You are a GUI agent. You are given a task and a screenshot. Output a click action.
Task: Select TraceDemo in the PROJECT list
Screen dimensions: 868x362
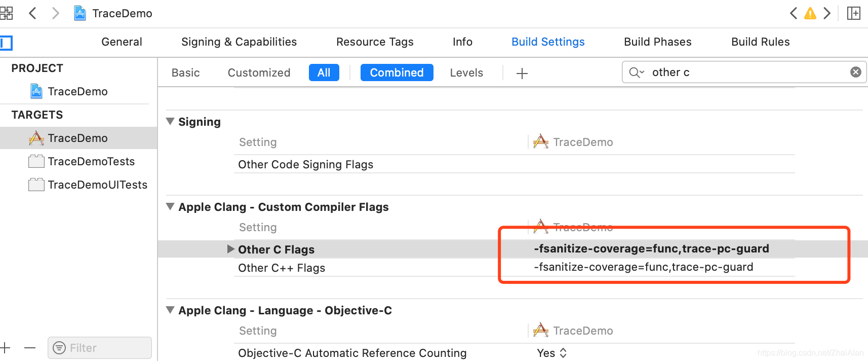click(78, 91)
